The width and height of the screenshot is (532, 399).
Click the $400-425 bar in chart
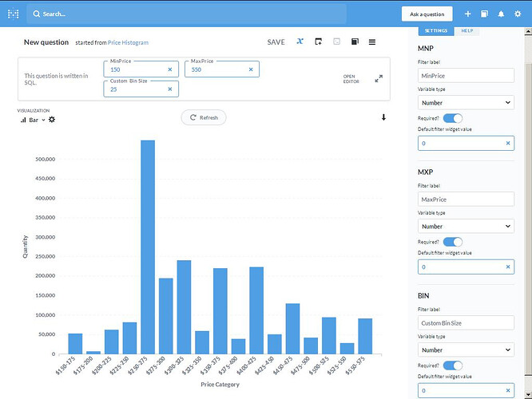point(256,310)
